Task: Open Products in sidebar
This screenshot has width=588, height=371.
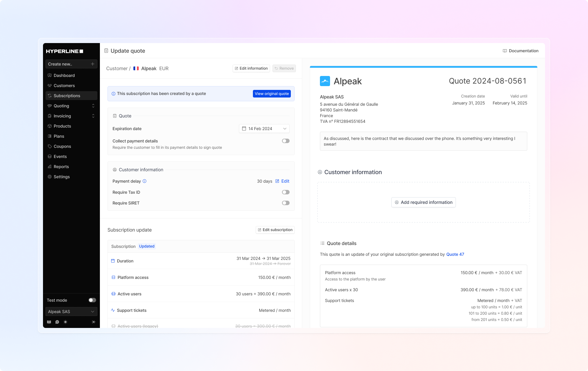Action: [71, 126]
